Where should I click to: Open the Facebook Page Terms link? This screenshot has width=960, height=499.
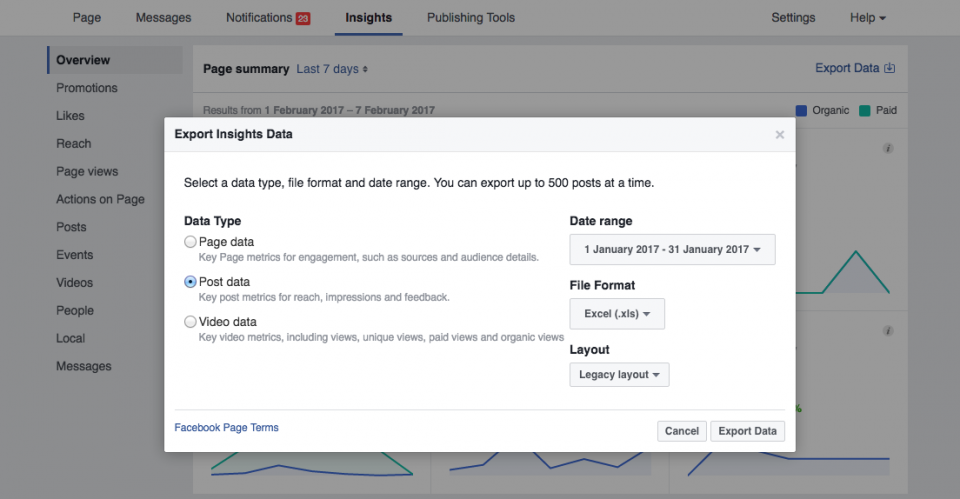click(x=227, y=427)
